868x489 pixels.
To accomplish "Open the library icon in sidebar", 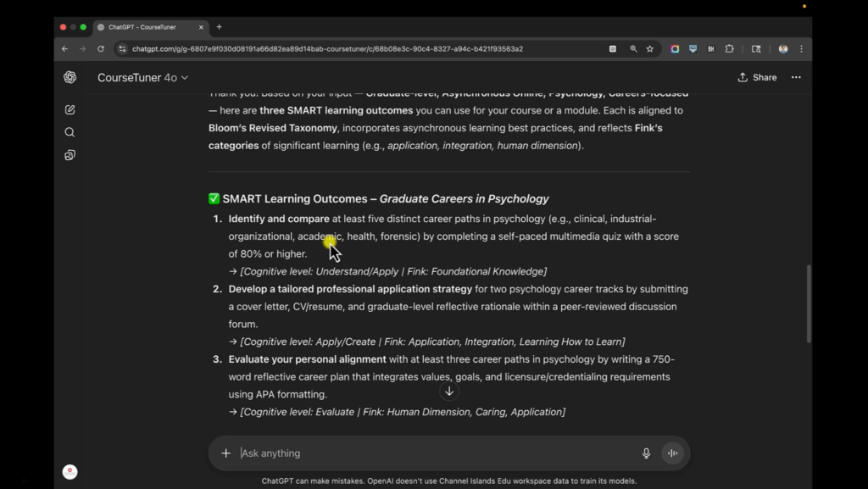I will [70, 155].
